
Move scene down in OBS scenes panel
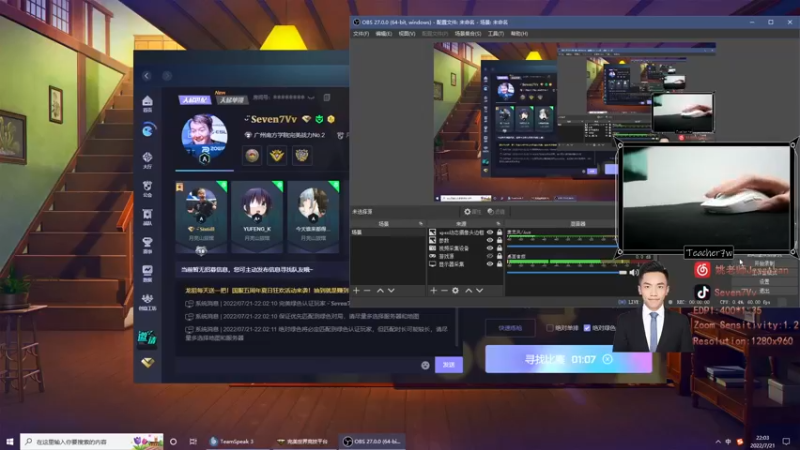tap(391, 290)
